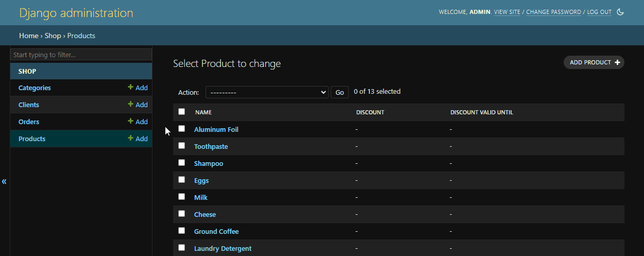The height and width of the screenshot is (256, 644).
Task: Click the plus icon beside Products in sidebar
Action: [130, 139]
